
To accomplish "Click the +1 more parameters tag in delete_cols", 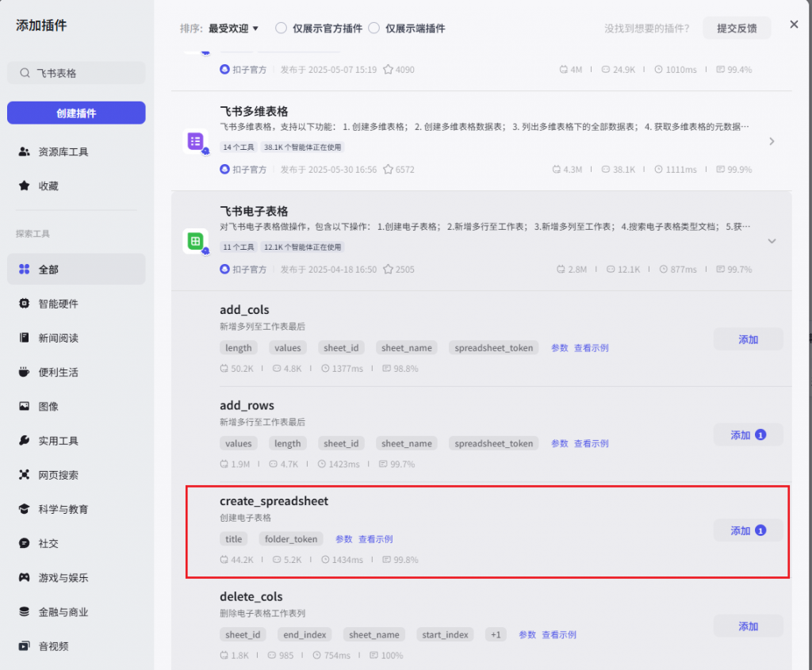I will (x=496, y=635).
